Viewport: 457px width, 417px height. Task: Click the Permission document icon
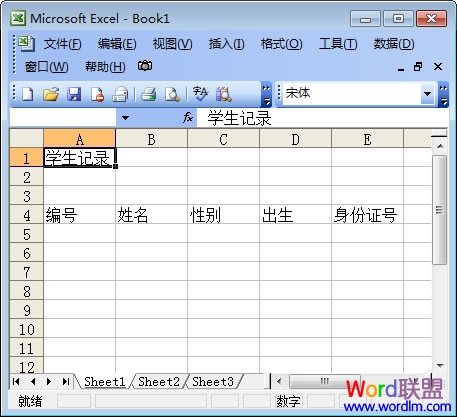97,94
